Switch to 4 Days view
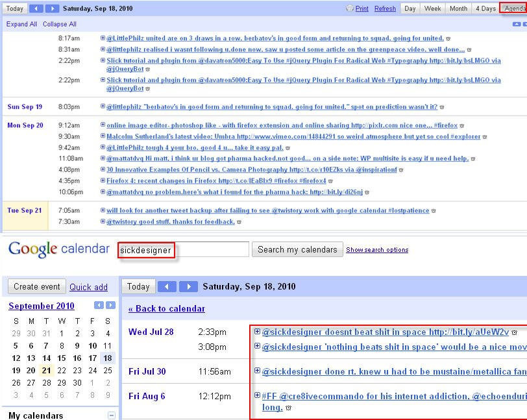 click(485, 8)
